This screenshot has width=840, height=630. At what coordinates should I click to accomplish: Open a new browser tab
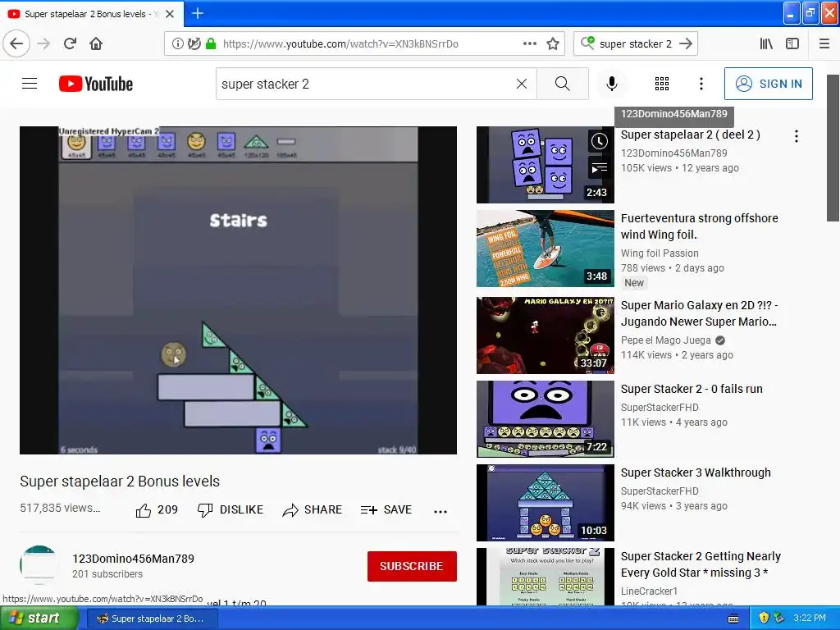click(197, 13)
